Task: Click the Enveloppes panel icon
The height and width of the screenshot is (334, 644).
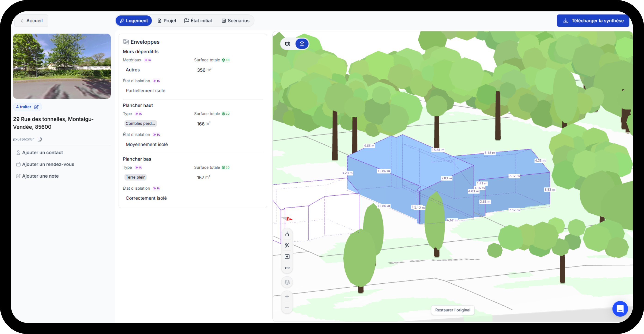Action: (x=126, y=42)
